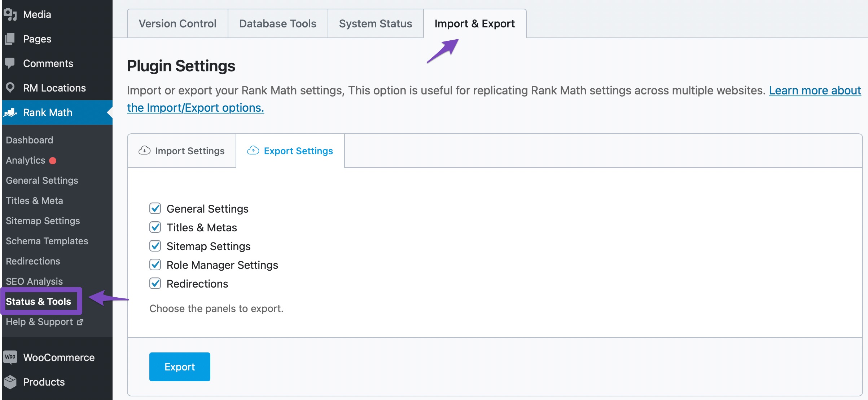Toggle the Redirections export checkbox
The image size is (868, 400).
tap(155, 283)
